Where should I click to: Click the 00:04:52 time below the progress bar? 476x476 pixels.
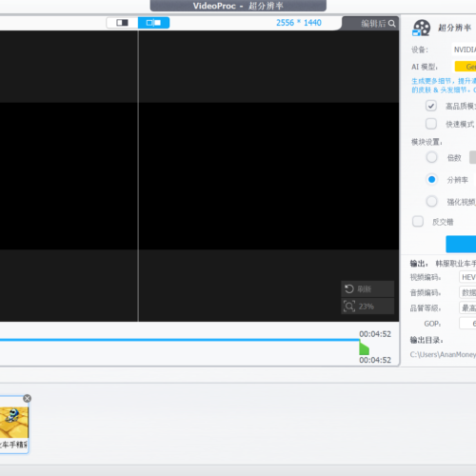coord(375,360)
